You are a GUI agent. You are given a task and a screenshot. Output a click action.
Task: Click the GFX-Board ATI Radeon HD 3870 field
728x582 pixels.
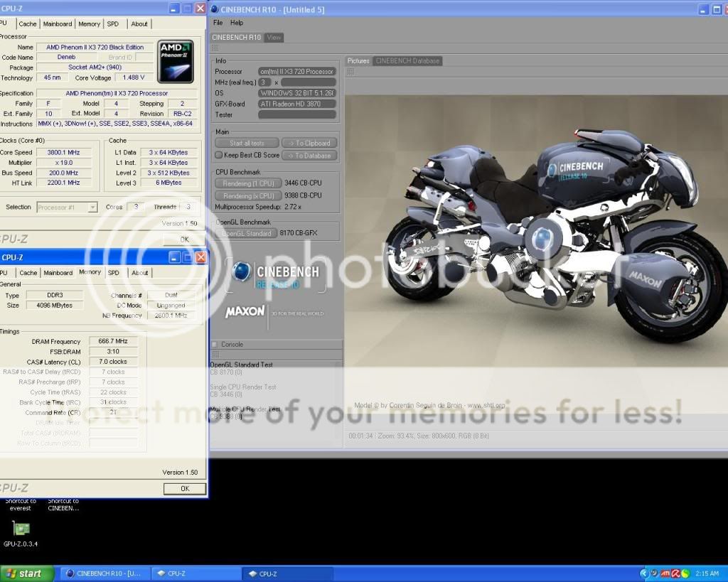coord(297,104)
